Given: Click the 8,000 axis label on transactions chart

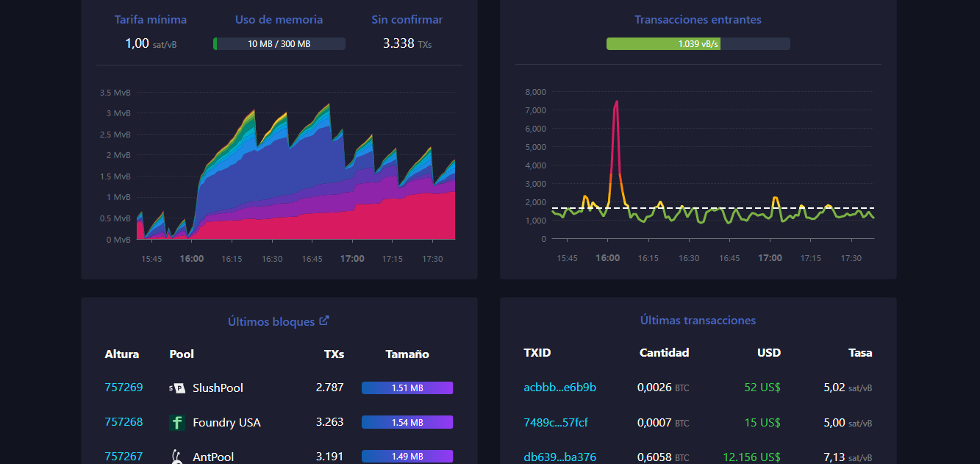Looking at the screenshot, I should pos(535,92).
